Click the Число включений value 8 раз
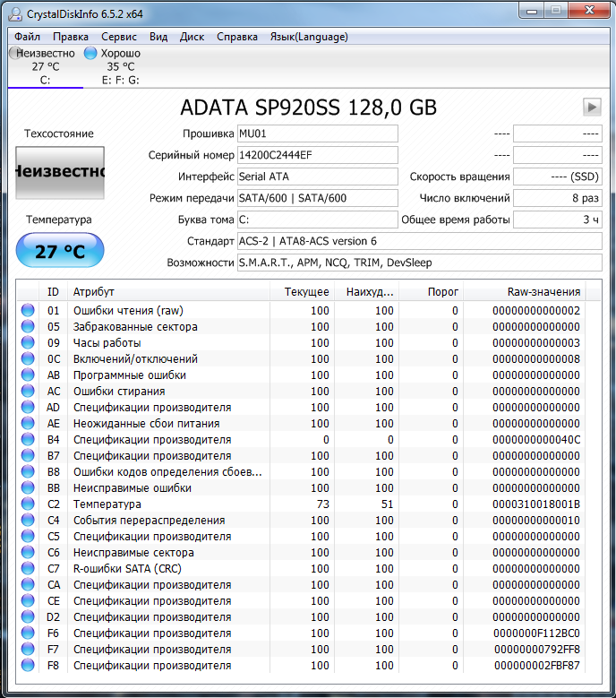Image resolution: width=616 pixels, height=698 pixels. [558, 198]
